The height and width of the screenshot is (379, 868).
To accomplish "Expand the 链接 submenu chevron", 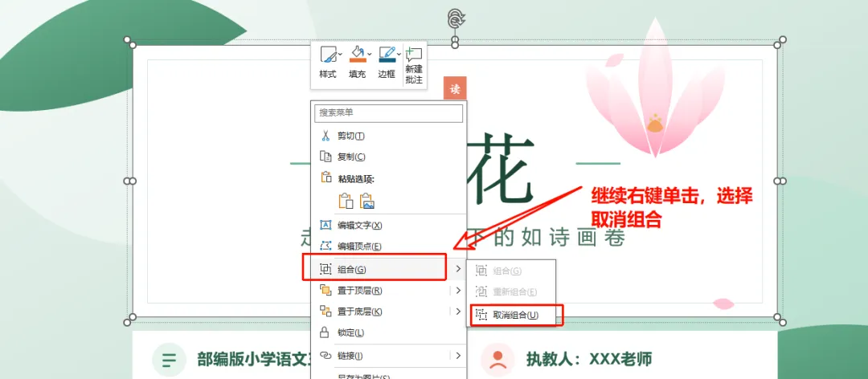I will (458, 355).
